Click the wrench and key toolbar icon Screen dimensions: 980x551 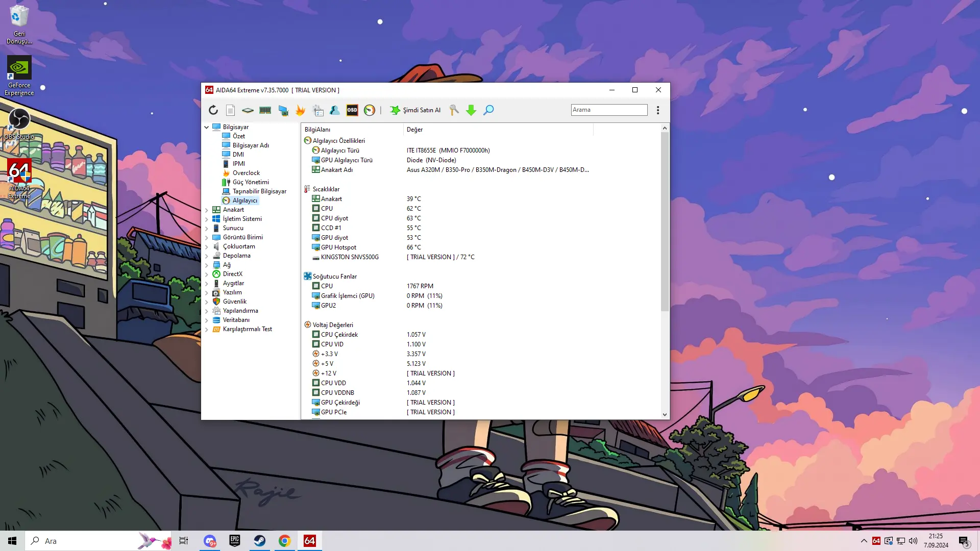[x=454, y=110]
